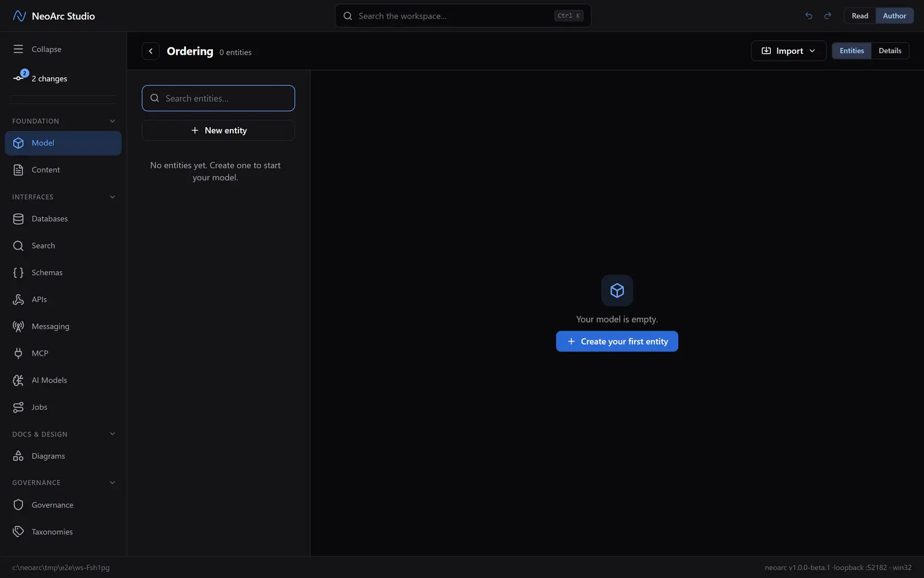The height and width of the screenshot is (578, 924).
Task: Click the INTERFACES section header
Action: tap(33, 197)
